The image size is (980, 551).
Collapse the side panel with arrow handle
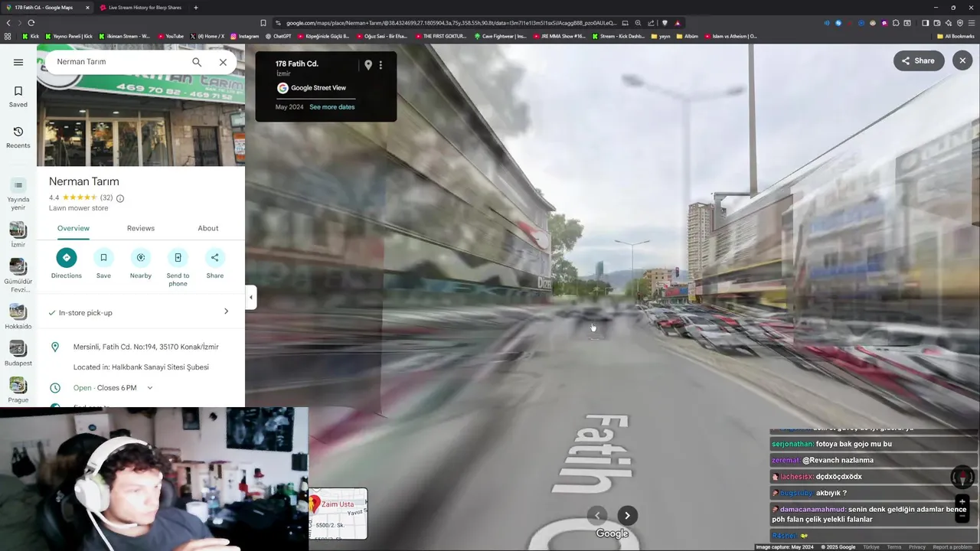pyautogui.click(x=250, y=298)
